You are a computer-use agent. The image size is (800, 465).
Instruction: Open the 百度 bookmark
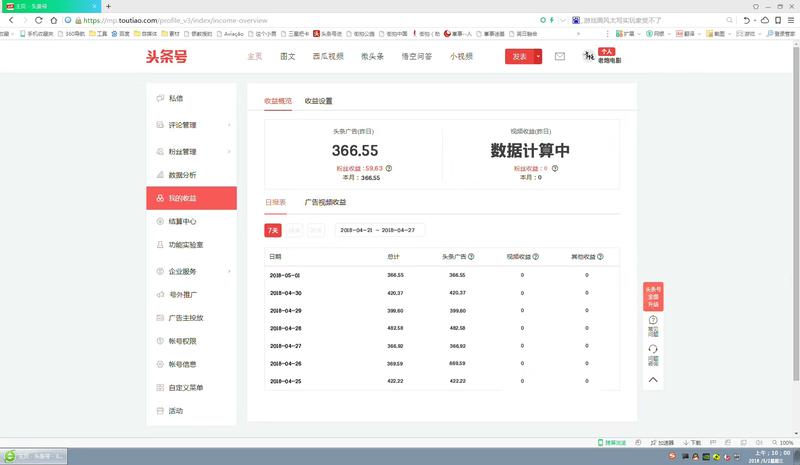(120, 34)
